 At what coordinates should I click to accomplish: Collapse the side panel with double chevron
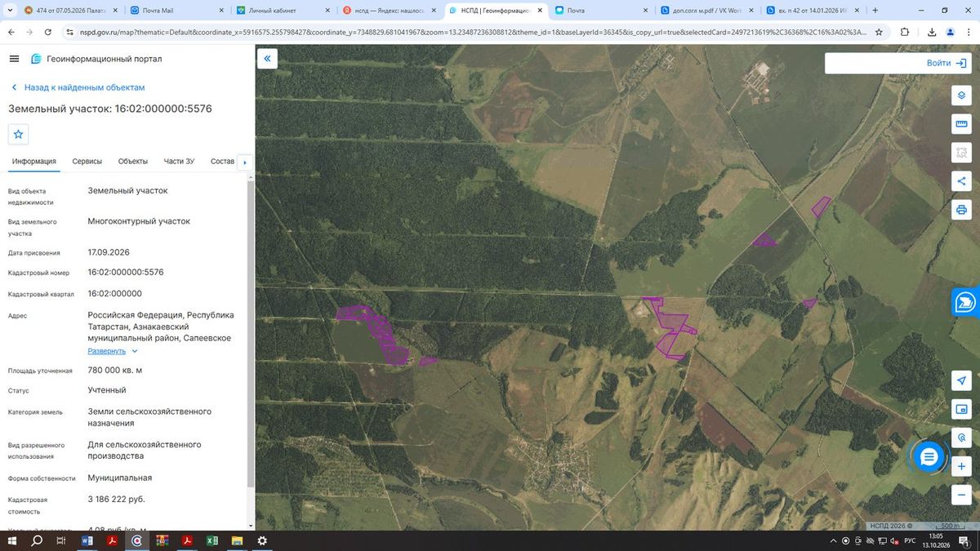click(267, 59)
